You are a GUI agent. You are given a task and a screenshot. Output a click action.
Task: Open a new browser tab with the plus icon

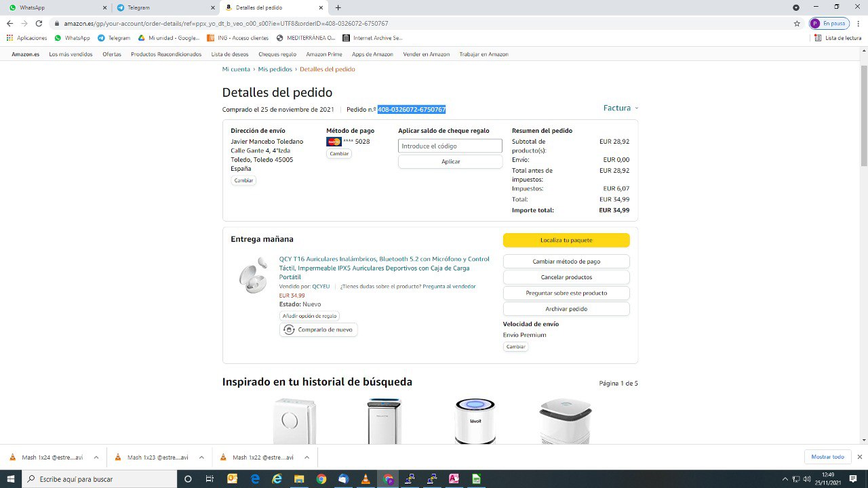pyautogui.click(x=338, y=7)
